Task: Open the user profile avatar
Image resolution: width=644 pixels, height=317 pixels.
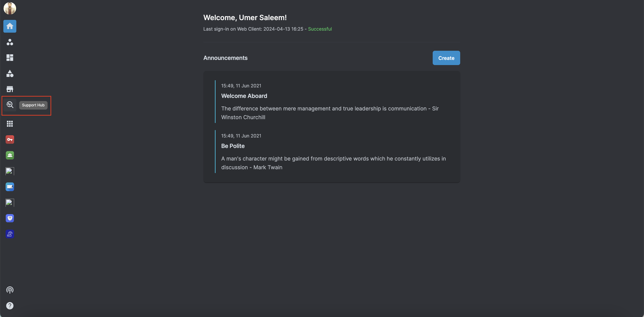Action: pos(10,8)
